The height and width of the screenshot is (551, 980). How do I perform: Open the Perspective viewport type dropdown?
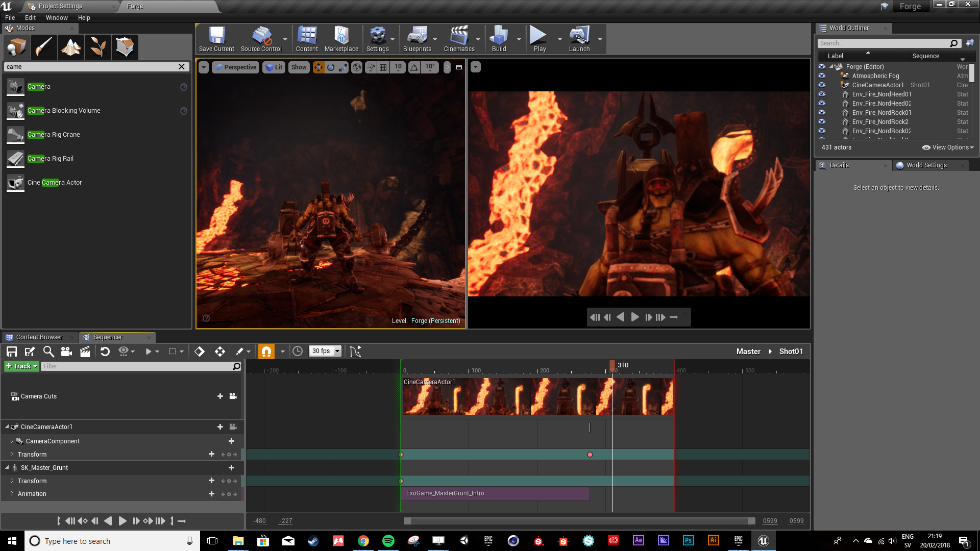[x=235, y=67]
